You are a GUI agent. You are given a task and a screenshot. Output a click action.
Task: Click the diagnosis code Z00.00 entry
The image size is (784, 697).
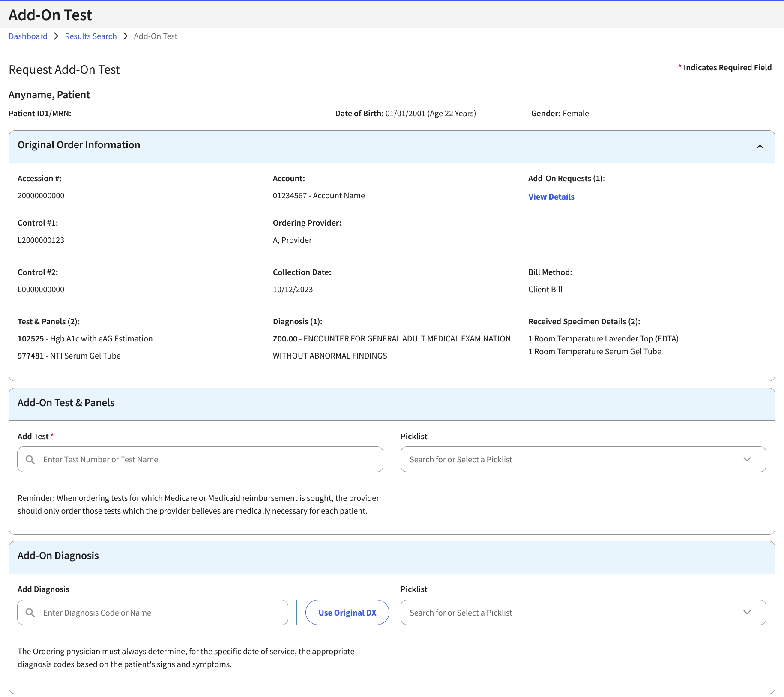pyautogui.click(x=284, y=338)
